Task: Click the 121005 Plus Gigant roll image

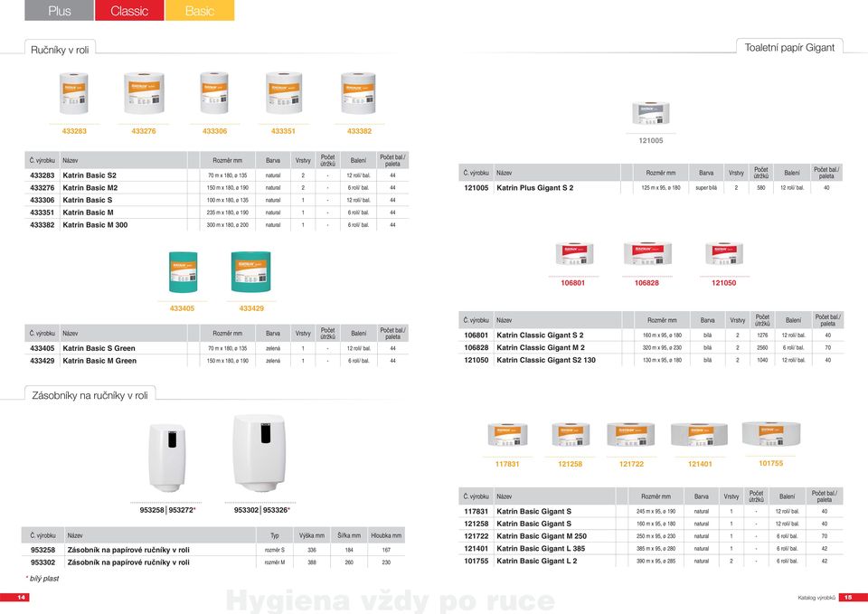Action: coord(651,112)
